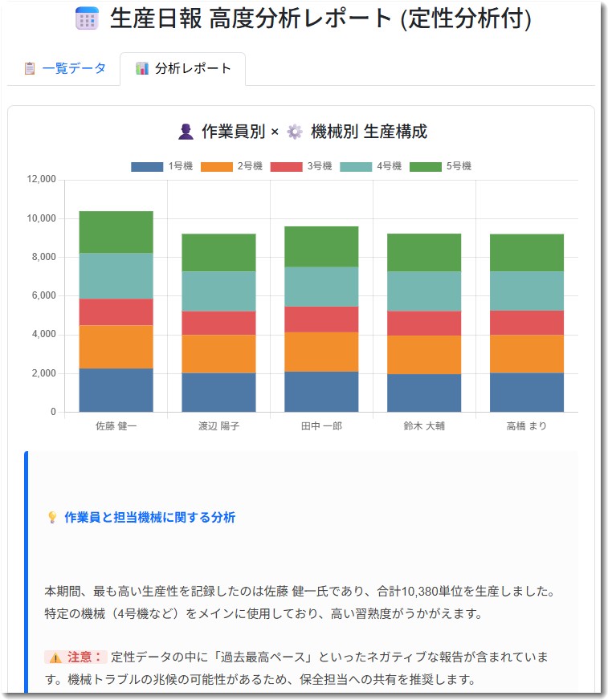608x700 pixels.
Task: Click the 高橋 まり axis label
Action: [x=527, y=426]
